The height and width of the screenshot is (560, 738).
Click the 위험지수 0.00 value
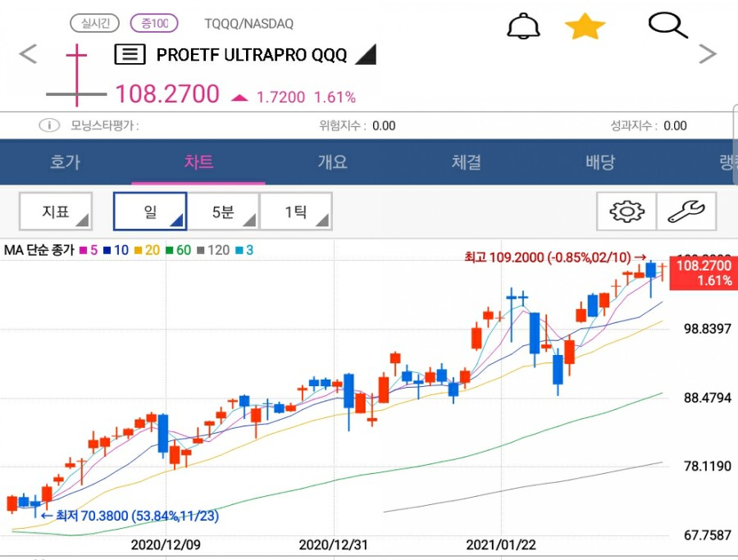[x=384, y=125]
